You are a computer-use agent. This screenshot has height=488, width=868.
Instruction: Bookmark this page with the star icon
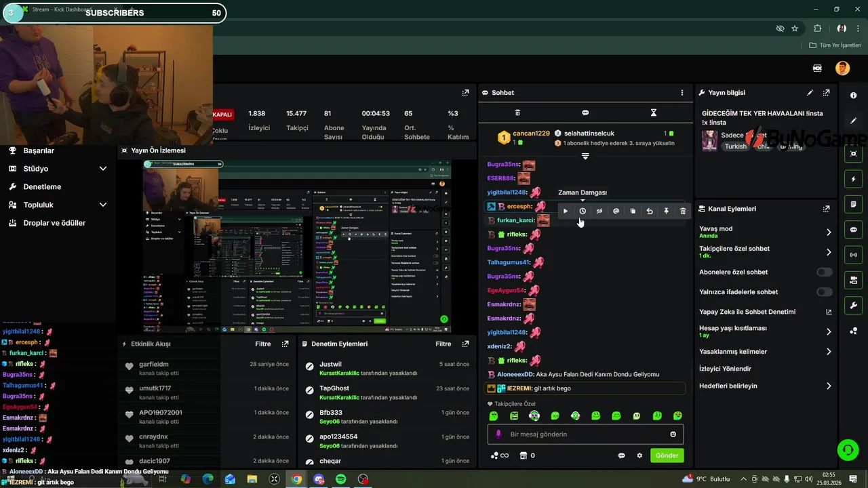click(795, 28)
